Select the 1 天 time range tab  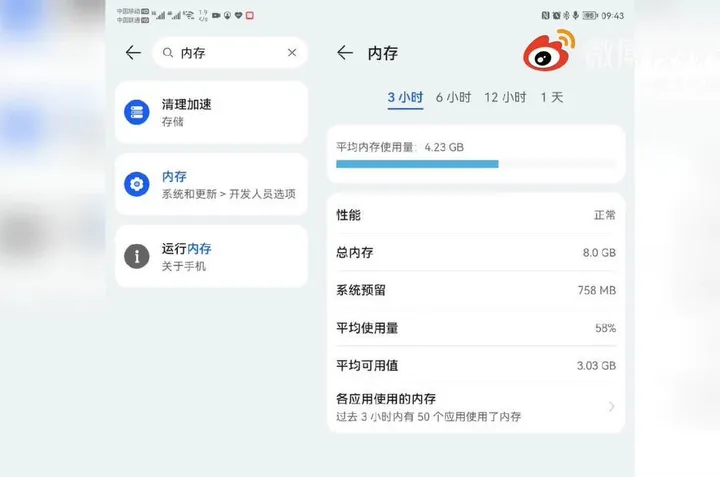coord(552,97)
